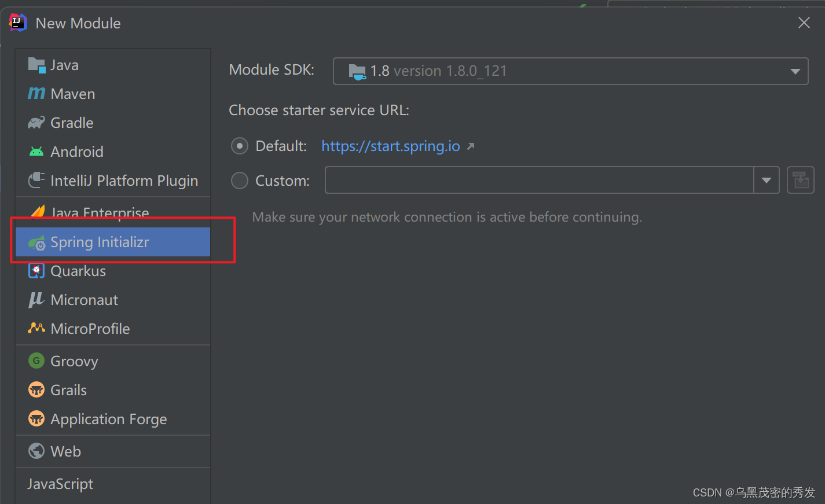Click the MicroProfile icon
The image size is (825, 504).
[x=36, y=328]
